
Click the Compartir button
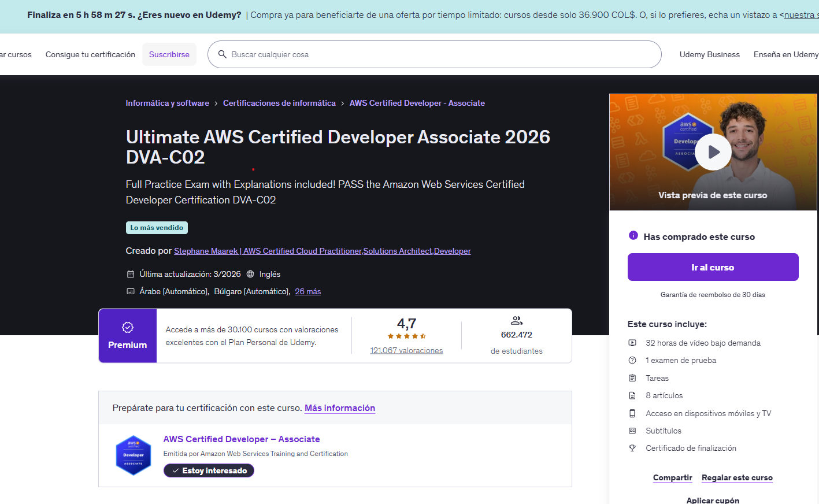pyautogui.click(x=672, y=477)
